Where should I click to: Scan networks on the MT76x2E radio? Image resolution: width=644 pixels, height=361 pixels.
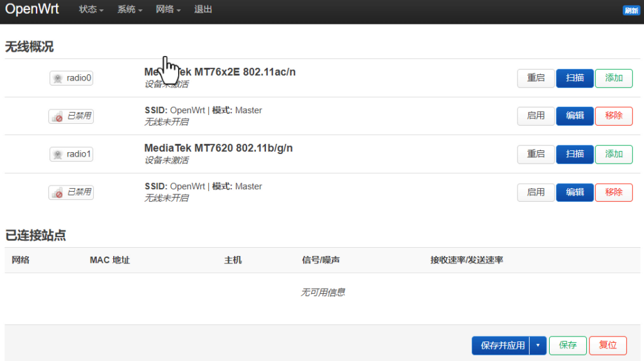575,78
